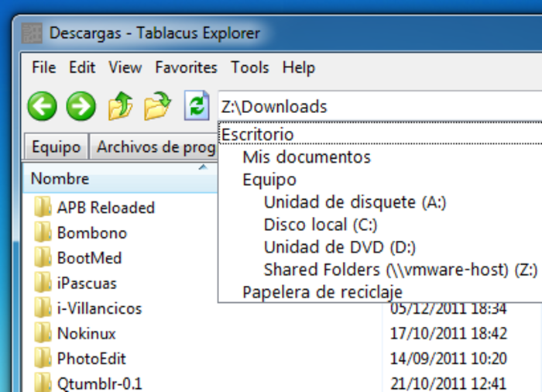Open the View menu

tap(125, 67)
